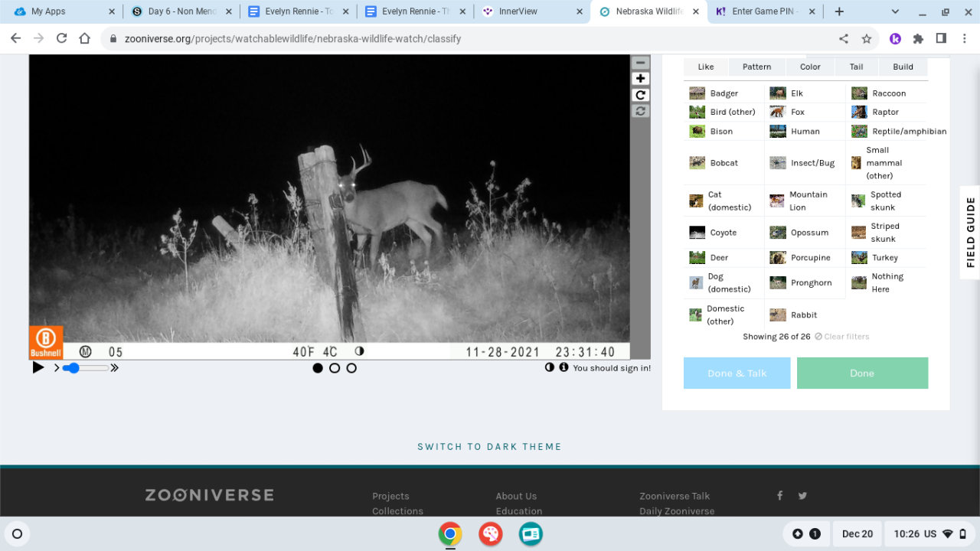Pick Reptile/amphibian from the choices
980x551 pixels.
tap(897, 131)
